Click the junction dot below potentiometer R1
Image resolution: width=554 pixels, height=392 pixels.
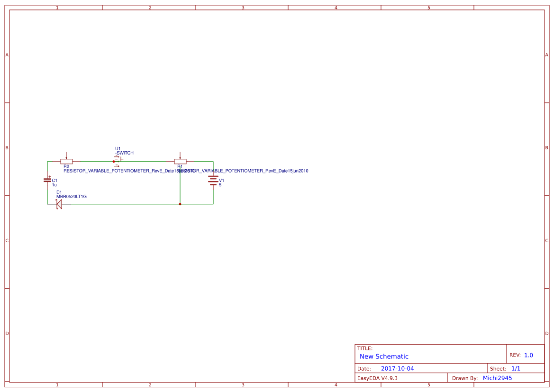coord(180,204)
